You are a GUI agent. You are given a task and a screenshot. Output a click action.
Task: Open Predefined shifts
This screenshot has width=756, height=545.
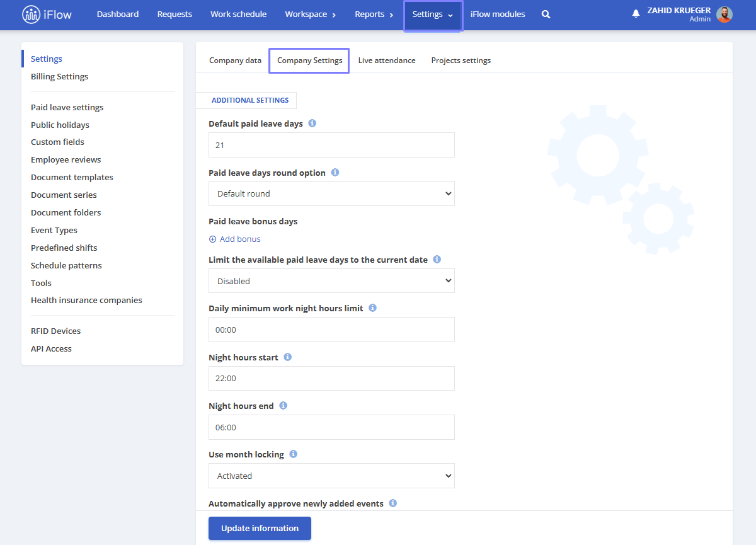pos(64,248)
